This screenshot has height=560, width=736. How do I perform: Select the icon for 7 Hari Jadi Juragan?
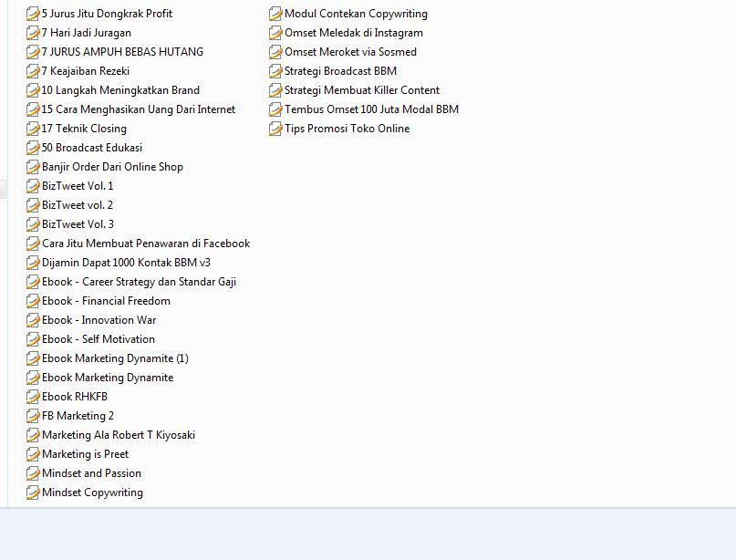tap(33, 33)
